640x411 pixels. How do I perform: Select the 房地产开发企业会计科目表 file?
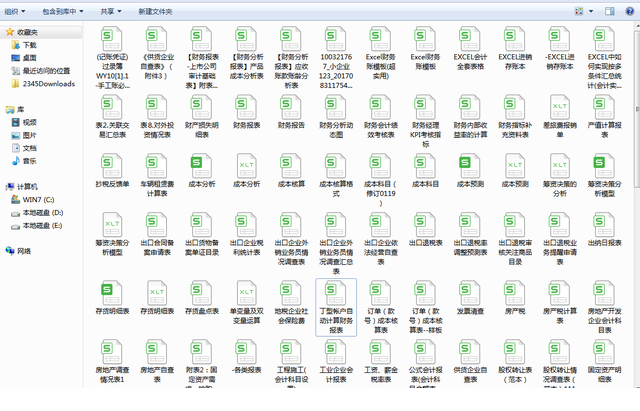coord(604,307)
